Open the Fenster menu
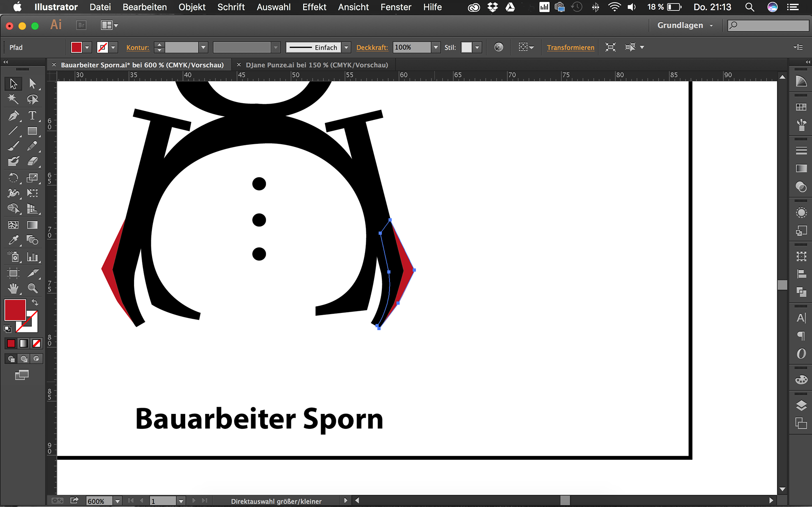Viewport: 812px width, 507px height. coord(396,7)
